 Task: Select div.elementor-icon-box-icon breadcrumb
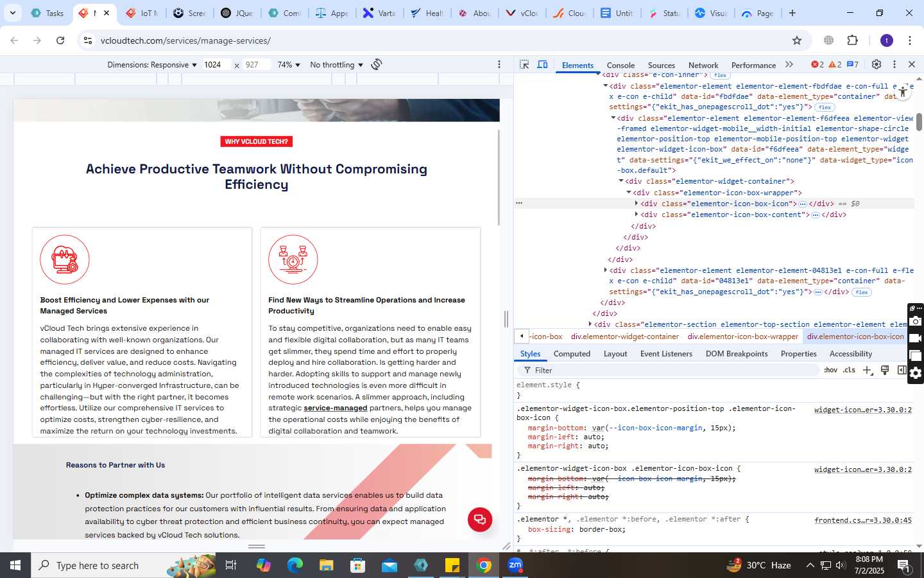[855, 337]
